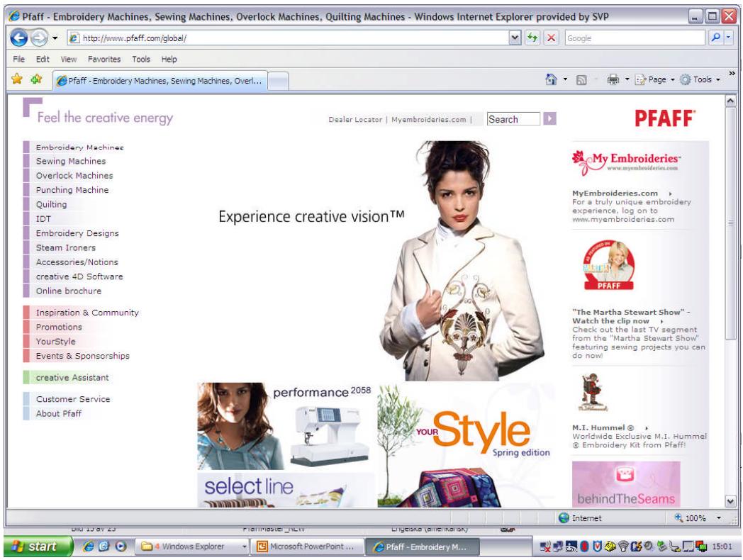This screenshot has width=743, height=560.
Task: Expand the address bar history dropdown
Action: pos(515,38)
